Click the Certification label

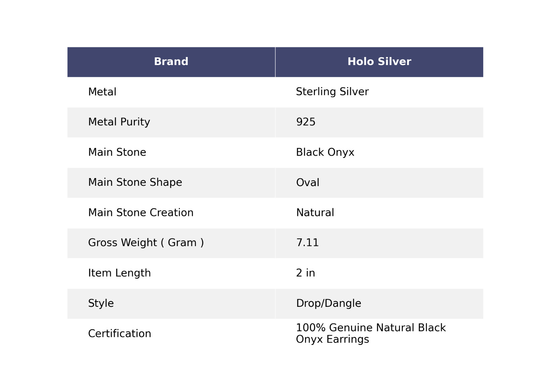coord(119,334)
